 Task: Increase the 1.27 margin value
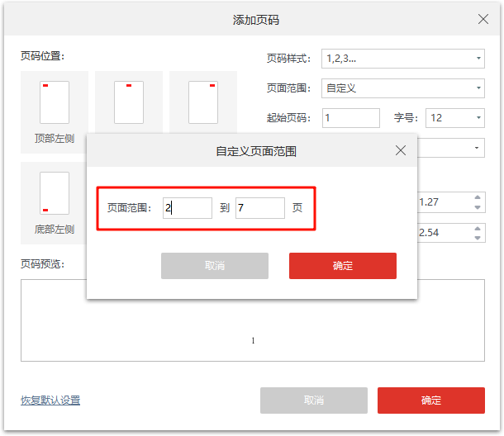pos(478,197)
